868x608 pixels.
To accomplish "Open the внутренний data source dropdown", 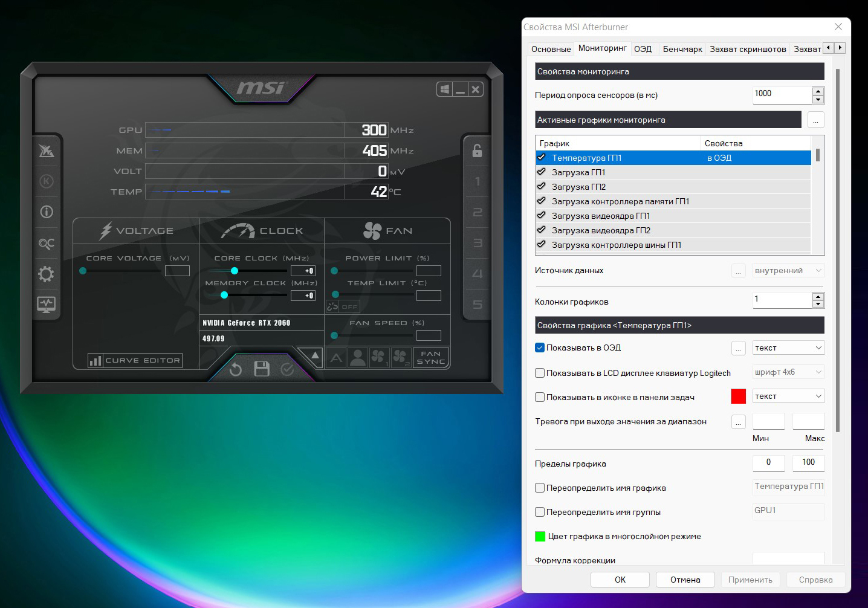I will click(788, 270).
